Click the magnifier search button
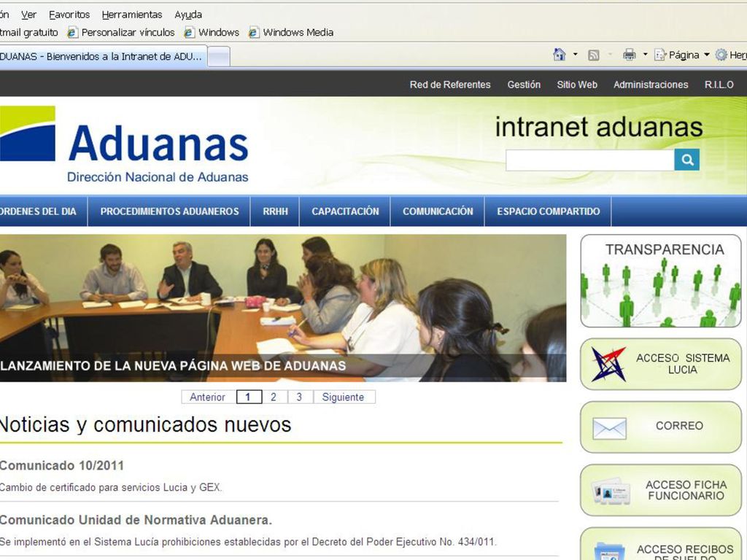 click(x=687, y=160)
